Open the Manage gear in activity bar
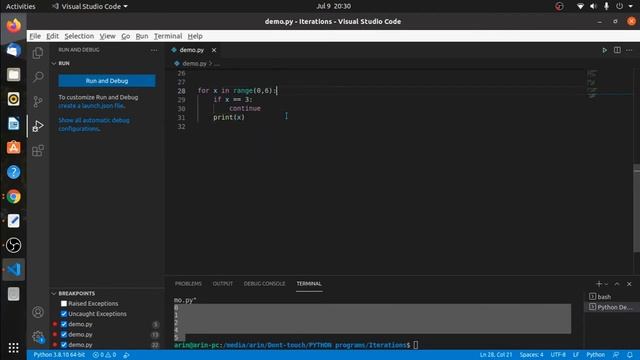The height and width of the screenshot is (360, 640). pyautogui.click(x=38, y=337)
